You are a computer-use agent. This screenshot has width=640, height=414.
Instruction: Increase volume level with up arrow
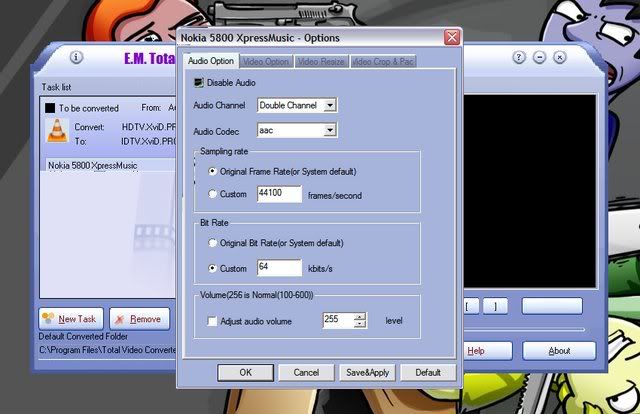coord(360,316)
